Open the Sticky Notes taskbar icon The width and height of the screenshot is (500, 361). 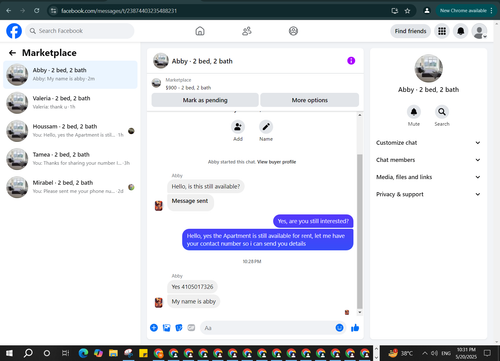click(x=143, y=353)
